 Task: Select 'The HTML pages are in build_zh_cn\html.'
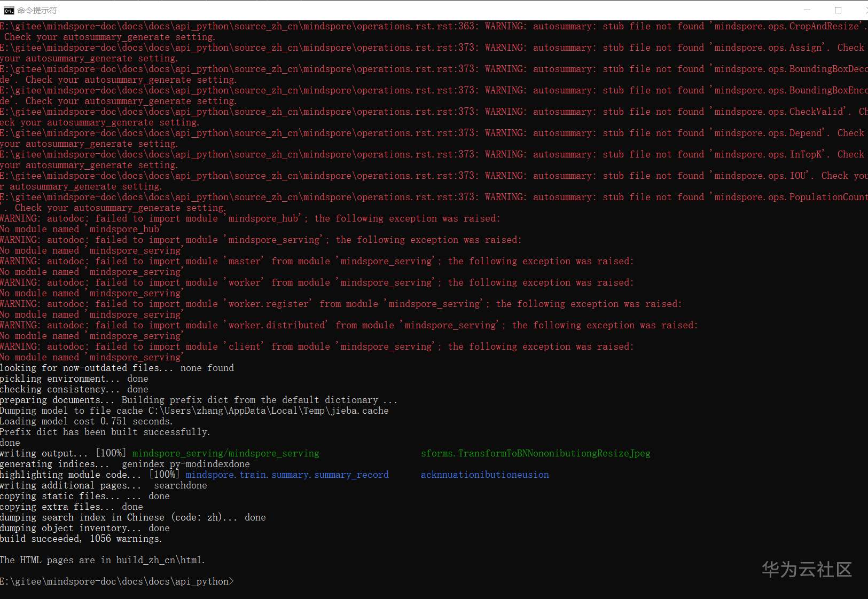point(103,560)
